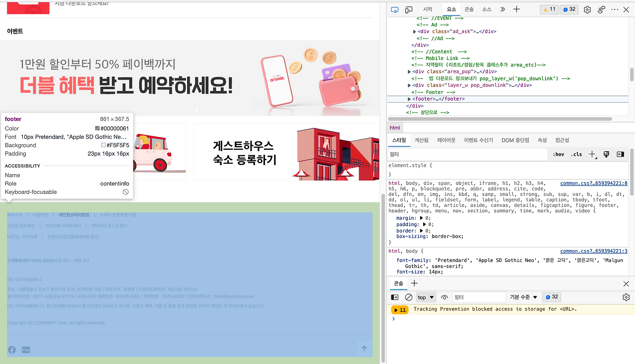Expand the footer element in the DOM tree

(x=409, y=99)
